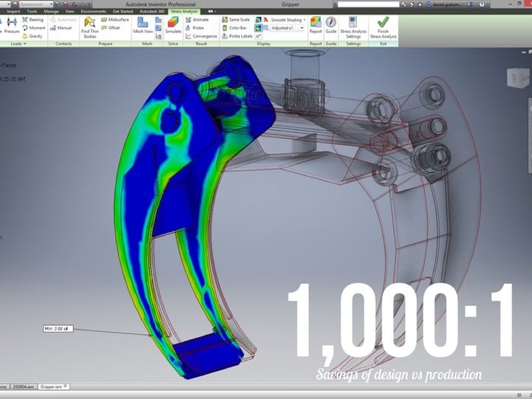Open the Guide
The height and width of the screenshot is (399, 532).
[331, 25]
